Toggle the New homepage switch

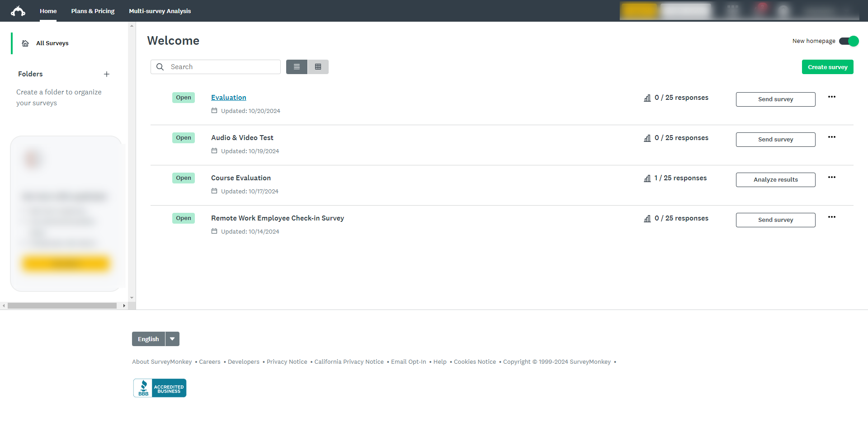click(849, 41)
